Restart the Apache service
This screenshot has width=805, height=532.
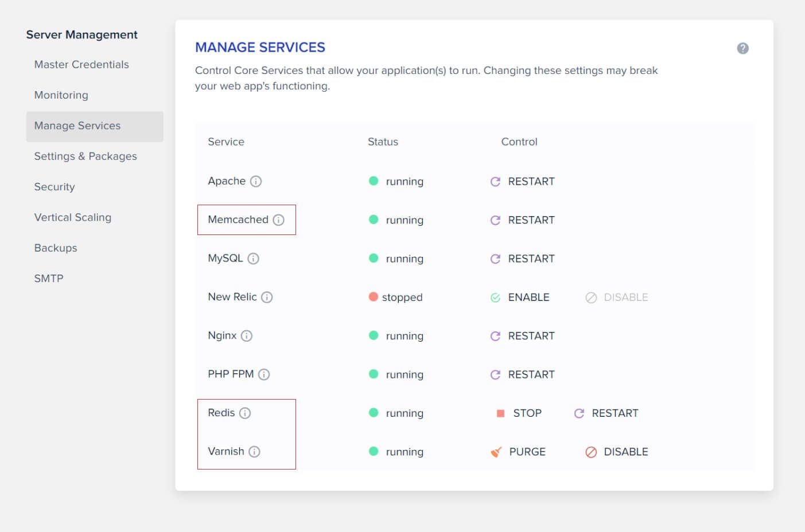point(523,182)
